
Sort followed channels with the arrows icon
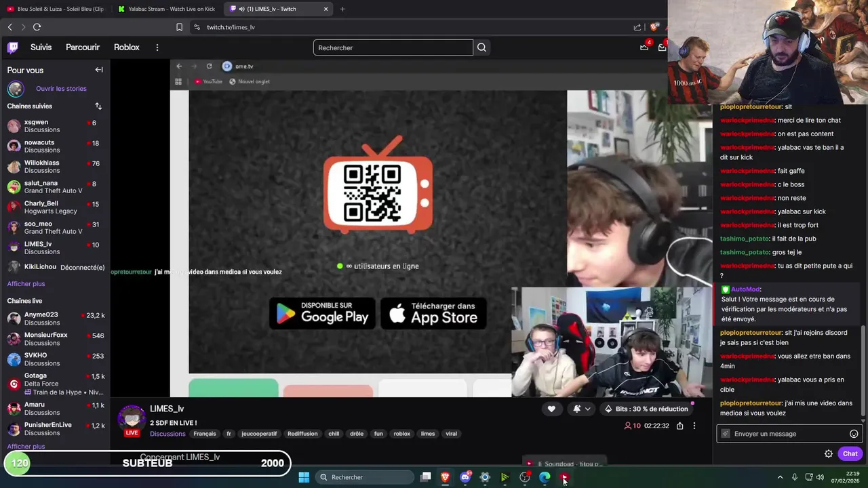[x=98, y=106]
